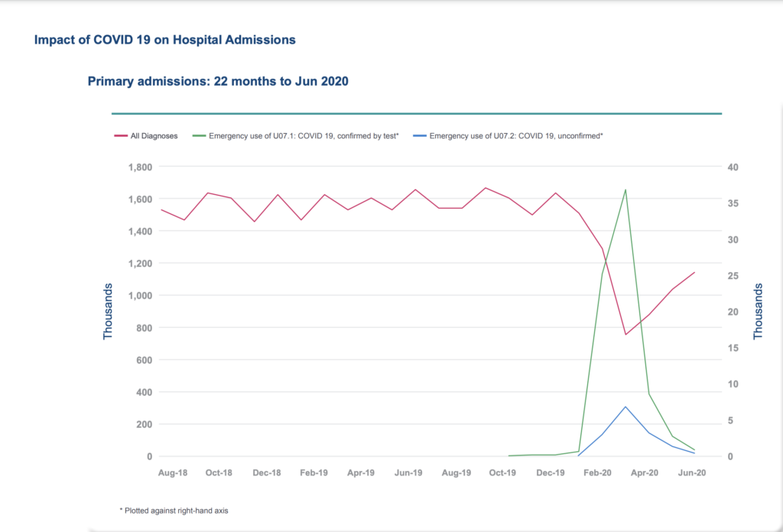Click the green U07.1 legend color marker
The height and width of the screenshot is (532, 783).
pyautogui.click(x=199, y=136)
